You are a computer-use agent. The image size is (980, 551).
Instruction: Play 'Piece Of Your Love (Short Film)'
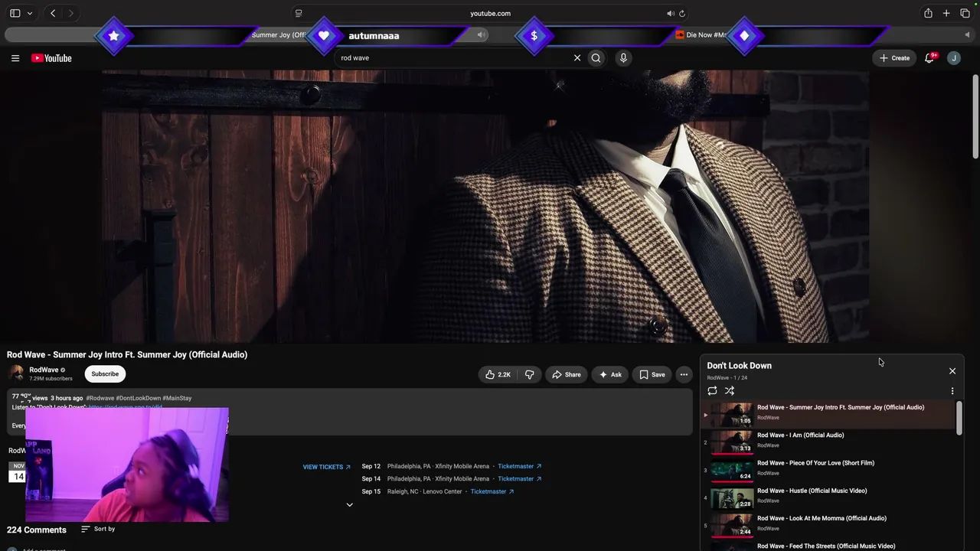[815, 463]
